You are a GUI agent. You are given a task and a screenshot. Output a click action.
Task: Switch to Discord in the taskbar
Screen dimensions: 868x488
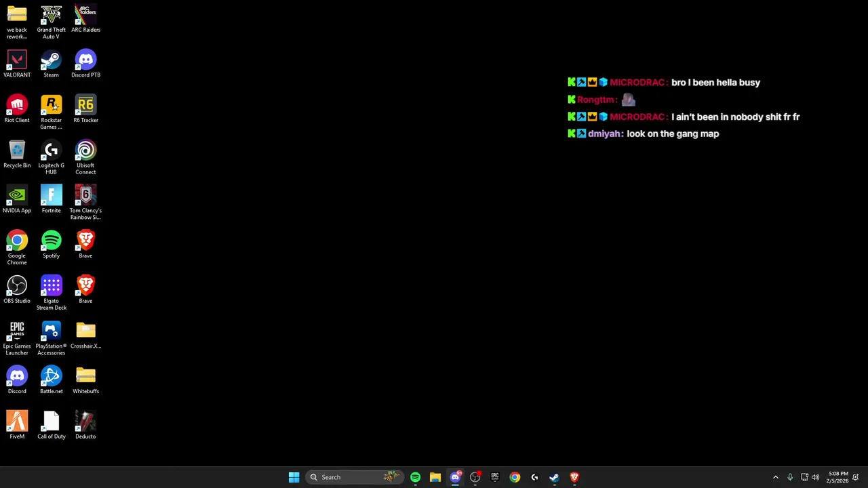tap(455, 477)
